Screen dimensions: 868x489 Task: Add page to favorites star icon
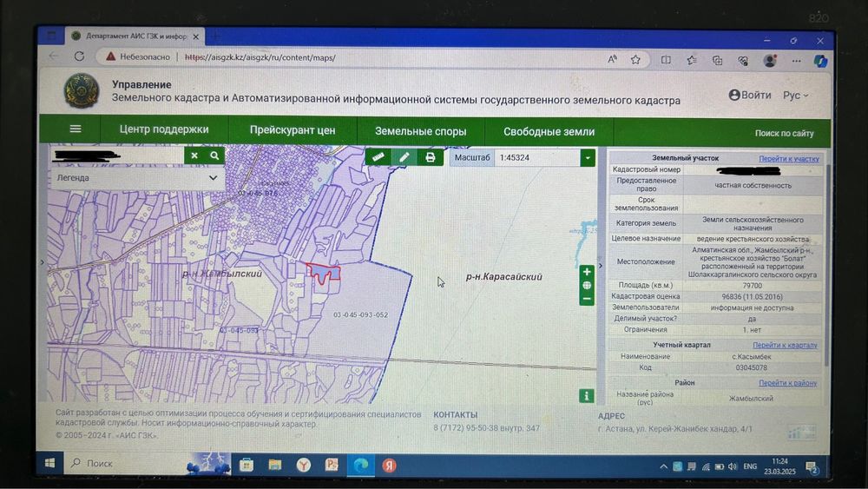(635, 59)
